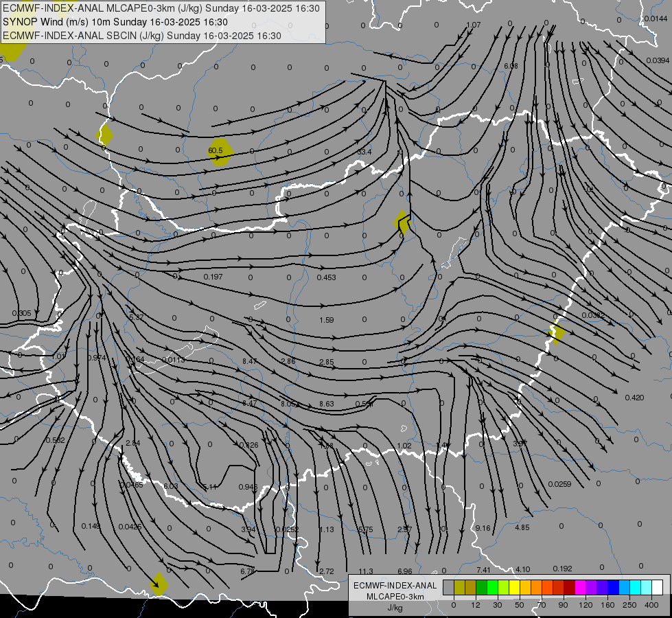
Task: Pick the white legend swatch at the end
Action: [x=657, y=587]
